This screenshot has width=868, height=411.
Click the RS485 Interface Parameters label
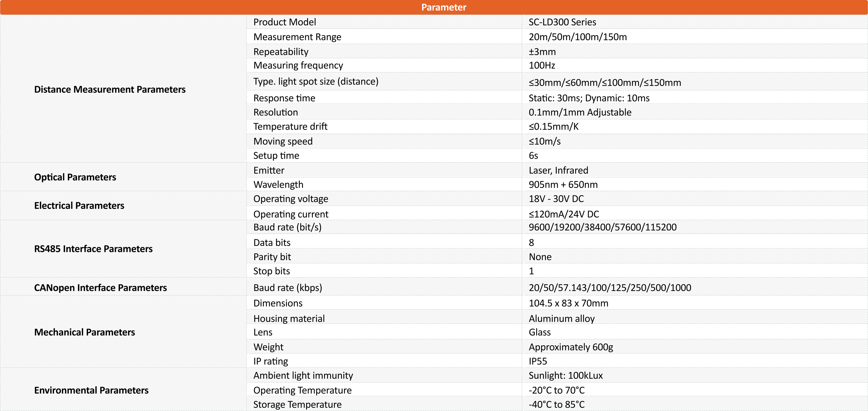[93, 249]
